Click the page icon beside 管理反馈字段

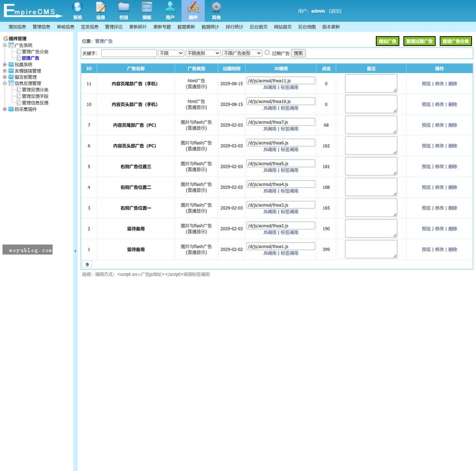click(x=19, y=96)
